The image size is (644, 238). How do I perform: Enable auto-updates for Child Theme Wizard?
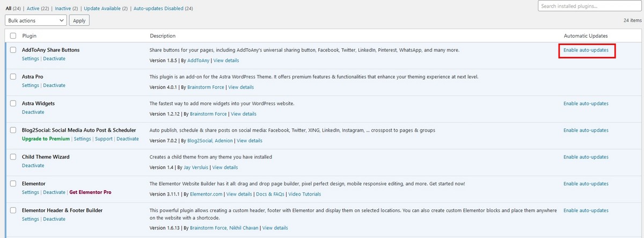click(x=586, y=157)
